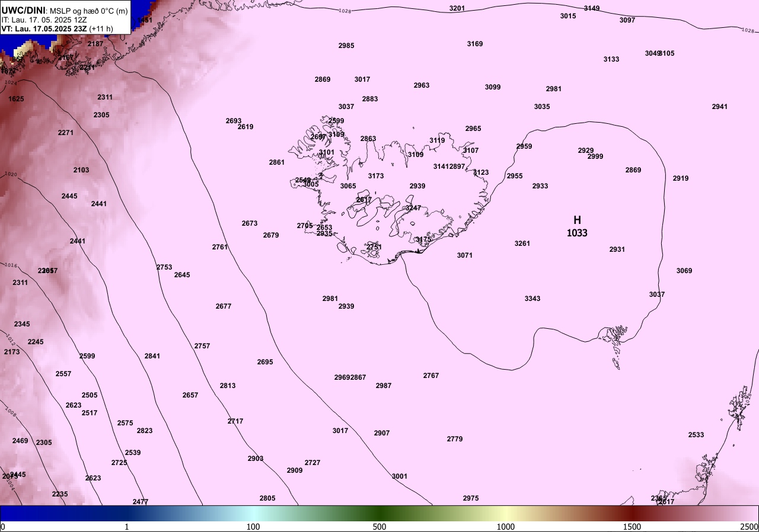Click the 3247 value over Iceland

pyautogui.click(x=413, y=208)
